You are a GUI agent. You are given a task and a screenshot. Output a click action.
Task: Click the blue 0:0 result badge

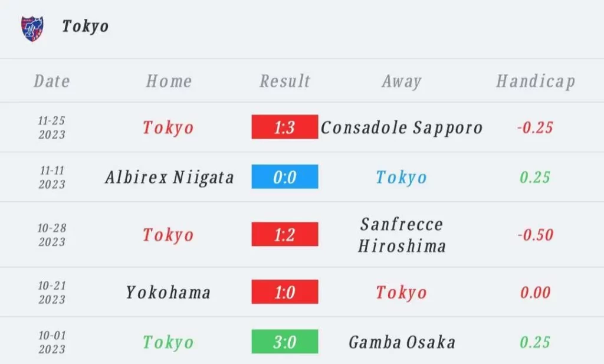click(x=285, y=177)
